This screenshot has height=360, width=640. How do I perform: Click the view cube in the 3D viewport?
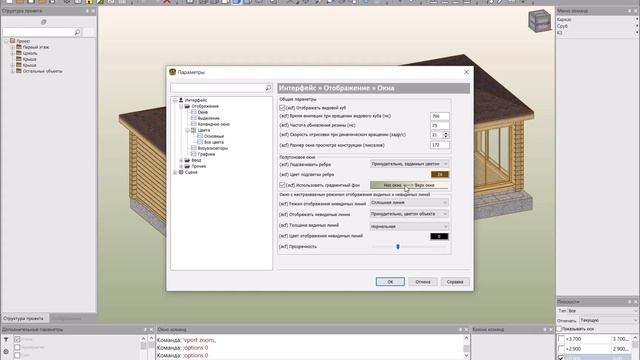[540, 21]
